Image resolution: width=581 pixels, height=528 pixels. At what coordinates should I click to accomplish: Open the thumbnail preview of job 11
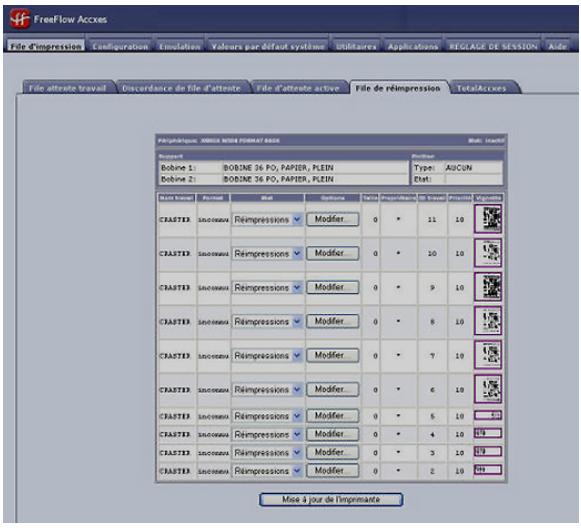coord(488,219)
